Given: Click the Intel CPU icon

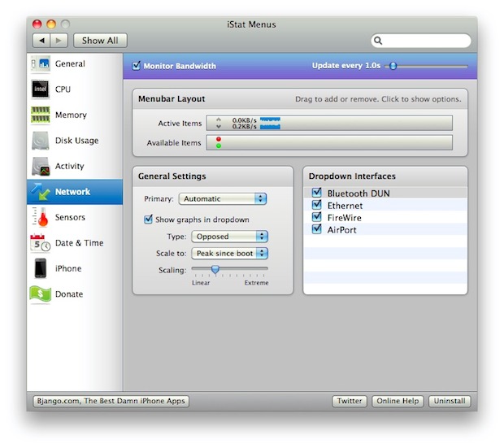Looking at the screenshot, I should point(40,89).
